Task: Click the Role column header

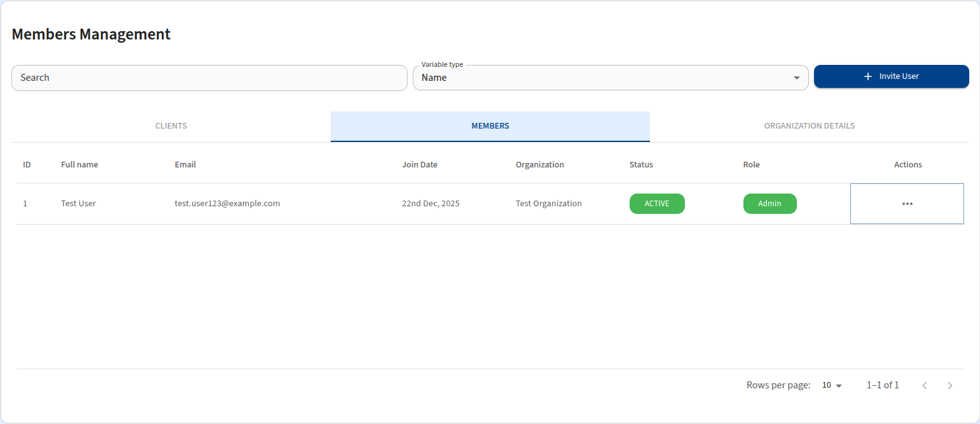Action: [751, 164]
